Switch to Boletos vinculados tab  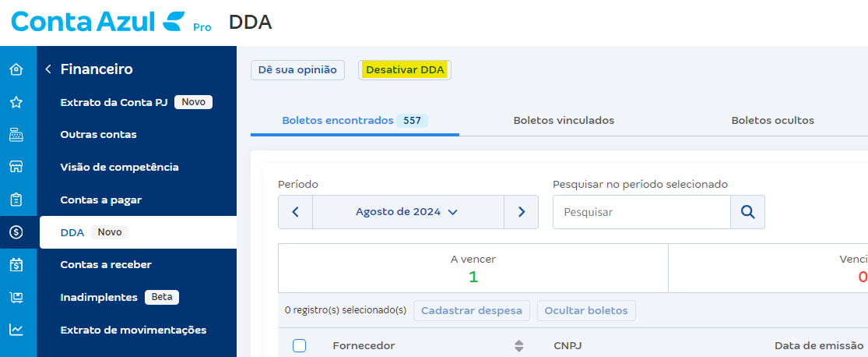pyautogui.click(x=564, y=120)
